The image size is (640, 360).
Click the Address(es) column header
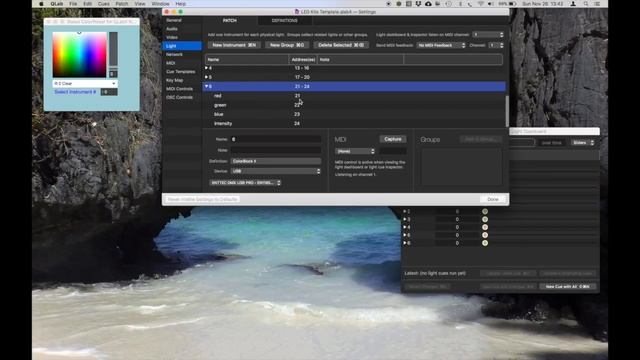(x=303, y=60)
